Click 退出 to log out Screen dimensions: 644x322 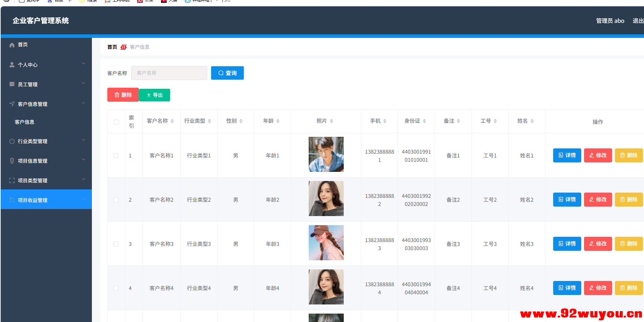[x=637, y=21]
